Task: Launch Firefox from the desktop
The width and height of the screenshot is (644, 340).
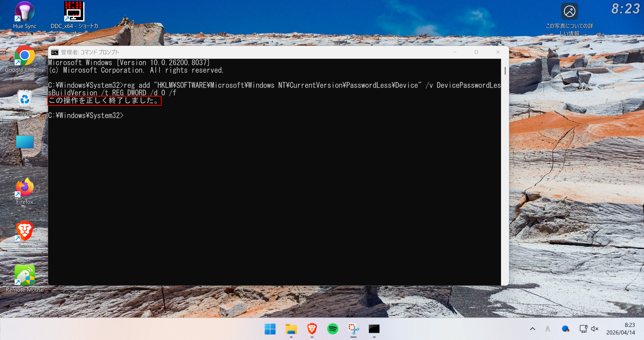Action: pos(24,188)
